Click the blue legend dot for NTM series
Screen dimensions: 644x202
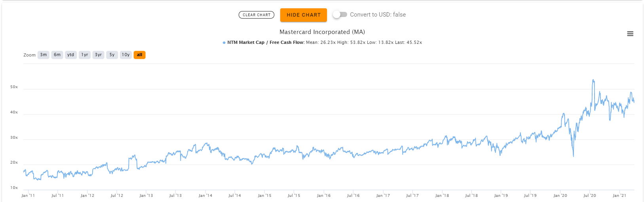click(224, 43)
